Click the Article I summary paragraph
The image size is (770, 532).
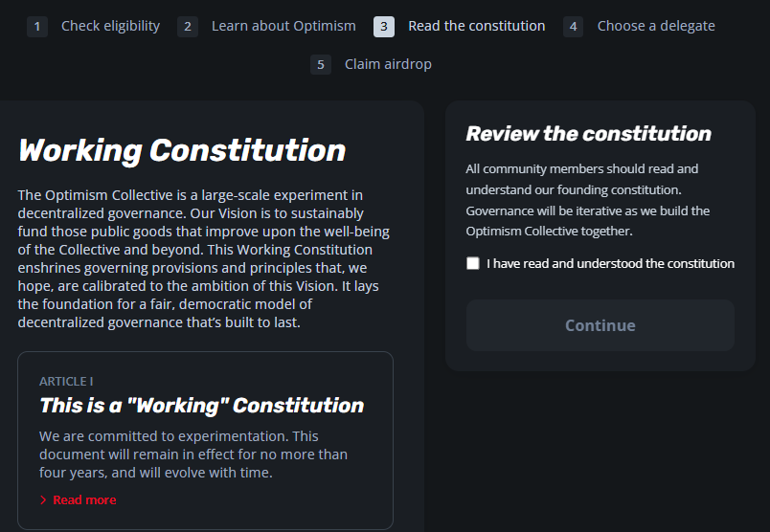pyautogui.click(x=193, y=454)
